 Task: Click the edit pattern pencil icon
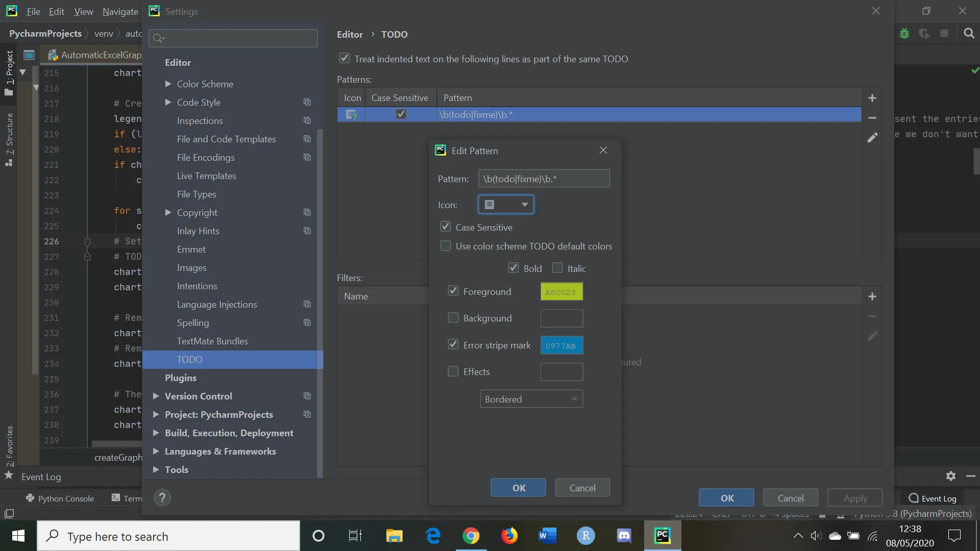tap(872, 138)
